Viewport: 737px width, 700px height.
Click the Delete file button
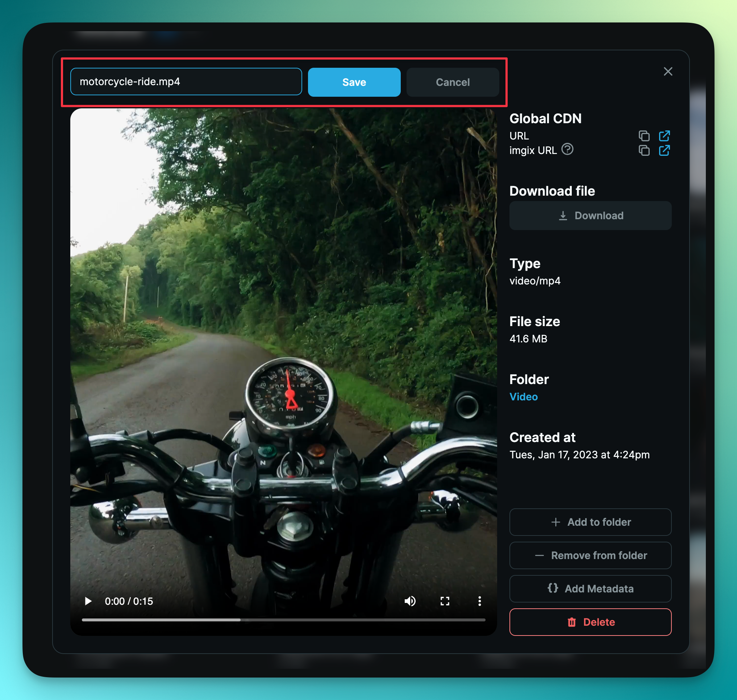pyautogui.click(x=590, y=622)
